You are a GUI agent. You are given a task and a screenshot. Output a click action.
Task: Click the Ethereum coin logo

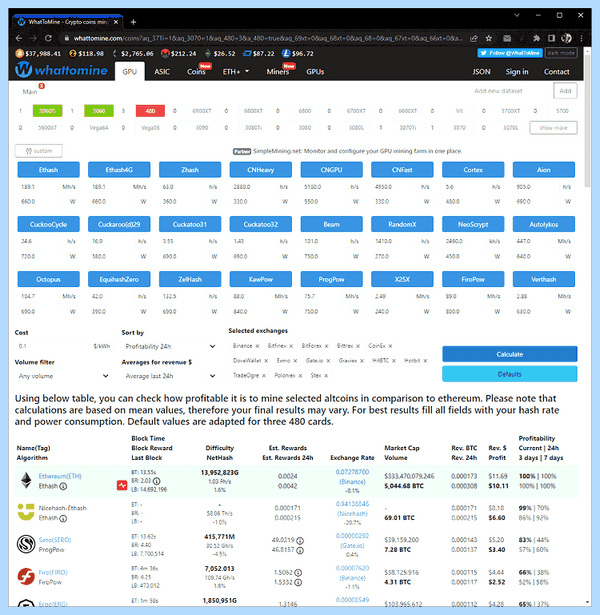pos(26,480)
